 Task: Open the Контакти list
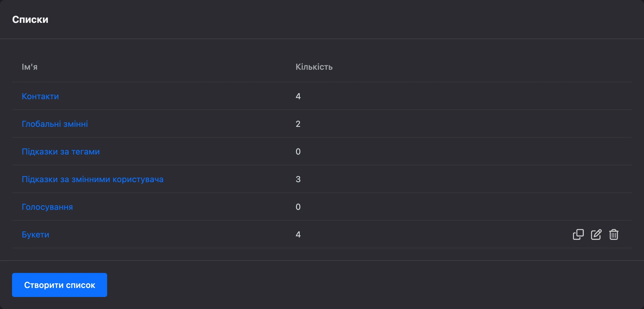[40, 96]
